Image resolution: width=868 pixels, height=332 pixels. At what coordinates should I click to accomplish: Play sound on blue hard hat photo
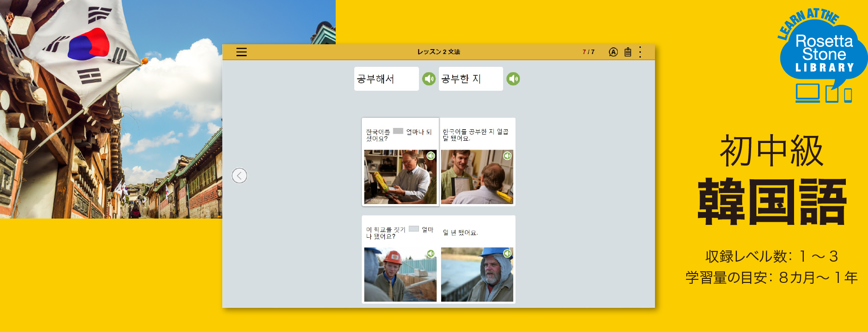pyautogui.click(x=508, y=254)
